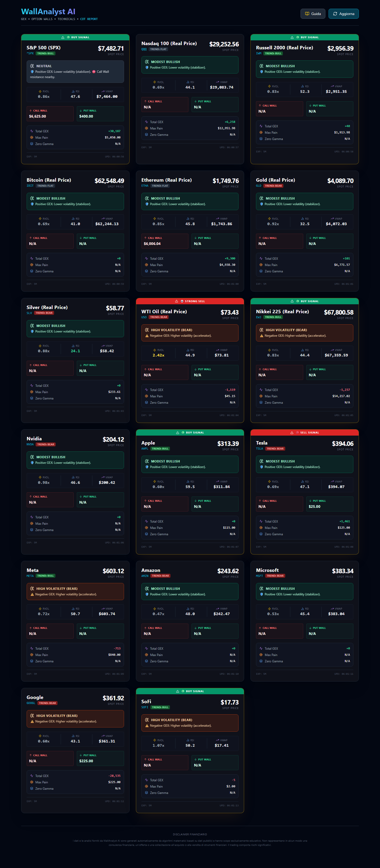Click the skull icon on WTI Oil strong sell

point(182,301)
